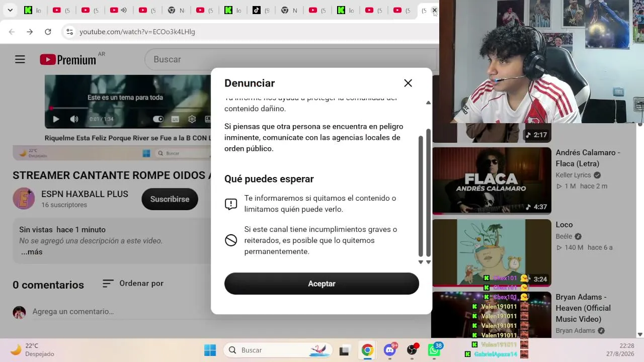
Task: Click the prohibited circle icon beside 'Si este canal'
Action: tap(231, 240)
